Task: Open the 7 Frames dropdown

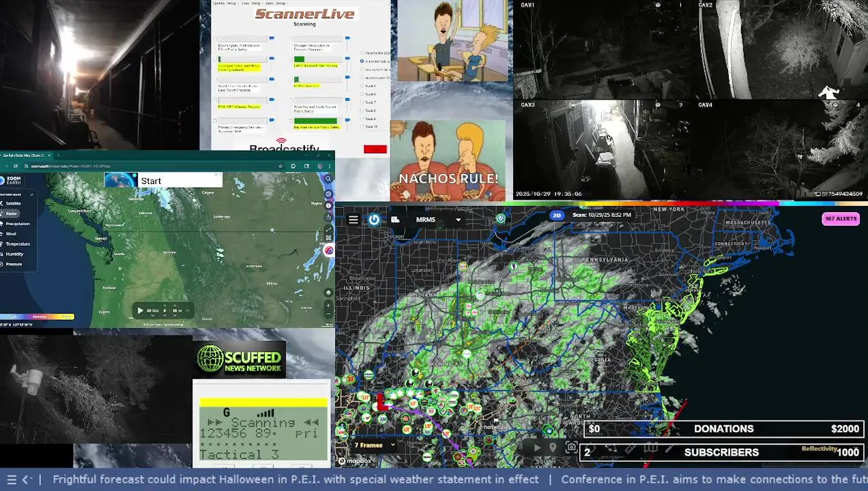Action: click(x=375, y=445)
